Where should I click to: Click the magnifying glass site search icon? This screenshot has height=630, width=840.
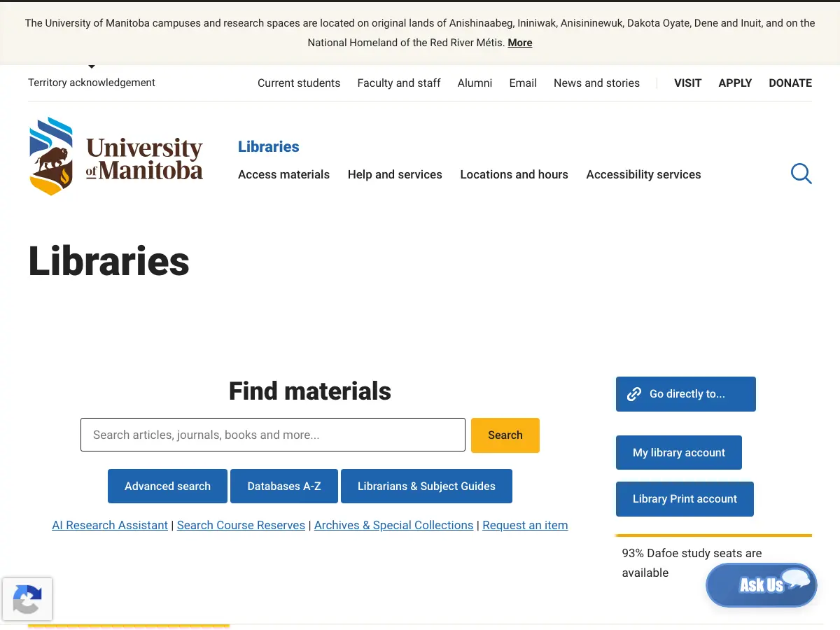coord(801,174)
